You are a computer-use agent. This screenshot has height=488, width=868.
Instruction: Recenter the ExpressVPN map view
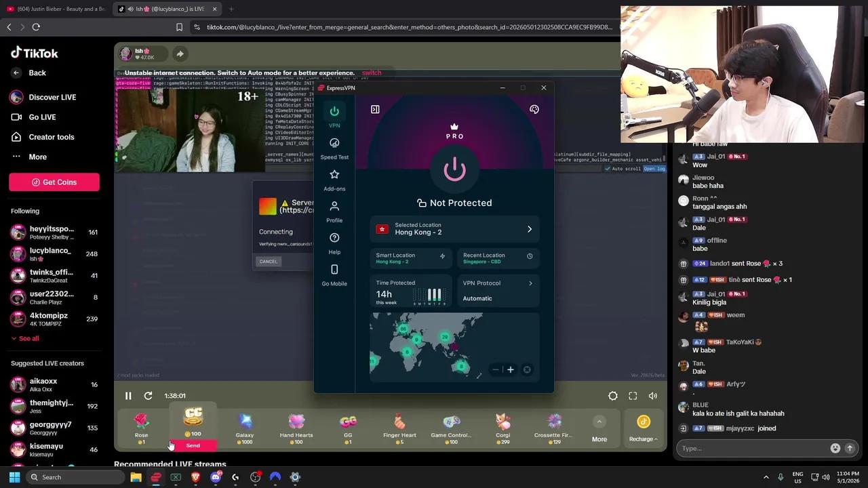[527, 369]
